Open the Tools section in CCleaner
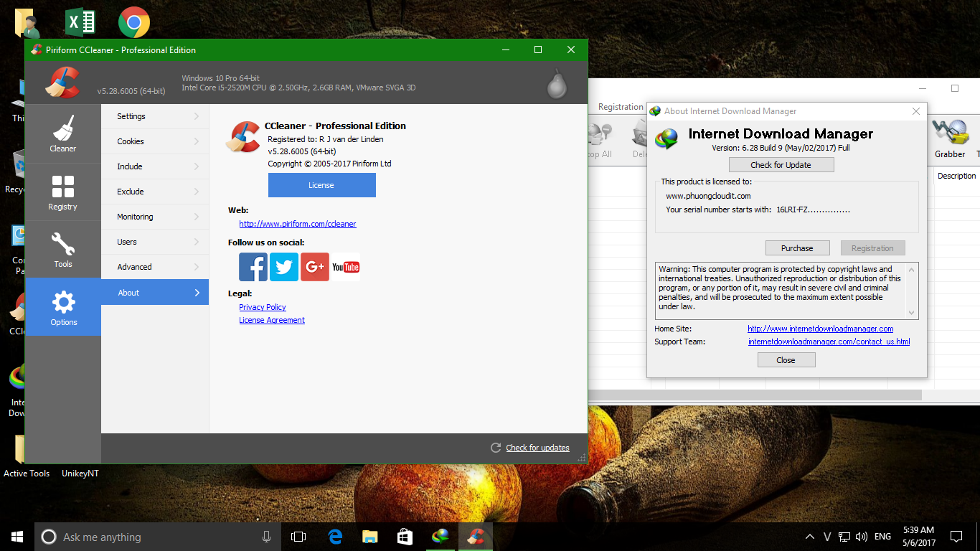 point(63,249)
